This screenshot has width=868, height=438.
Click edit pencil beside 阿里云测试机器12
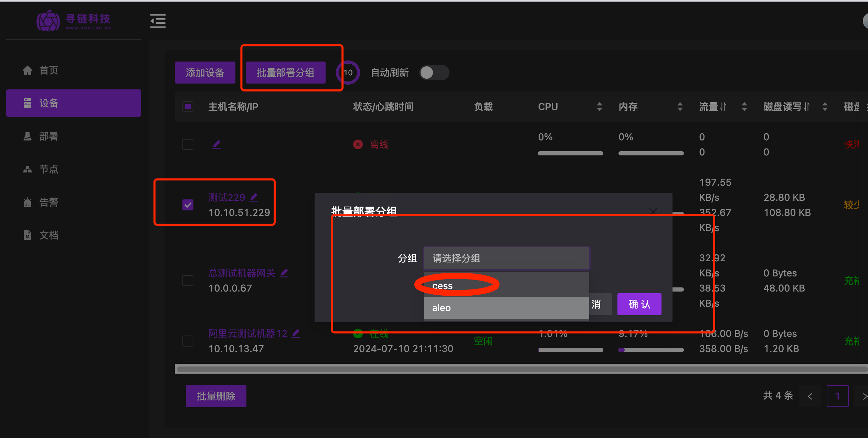click(296, 333)
